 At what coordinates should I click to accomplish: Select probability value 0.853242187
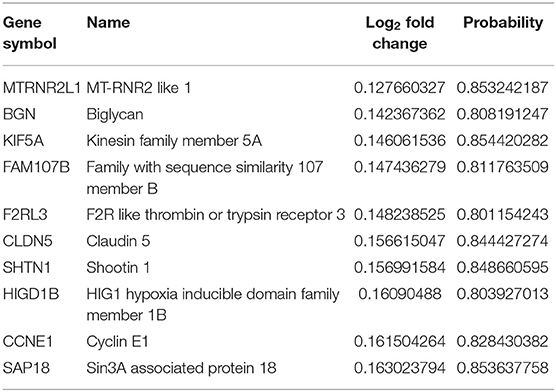[502, 88]
